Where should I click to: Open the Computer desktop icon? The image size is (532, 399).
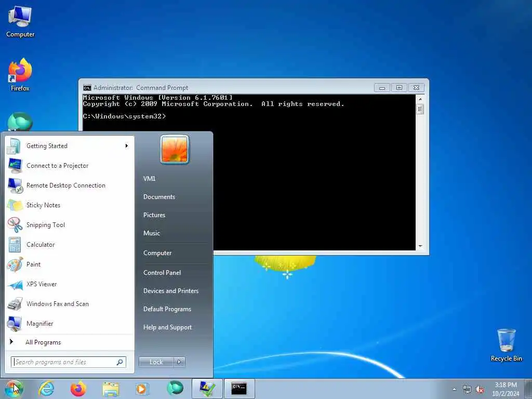(x=20, y=21)
